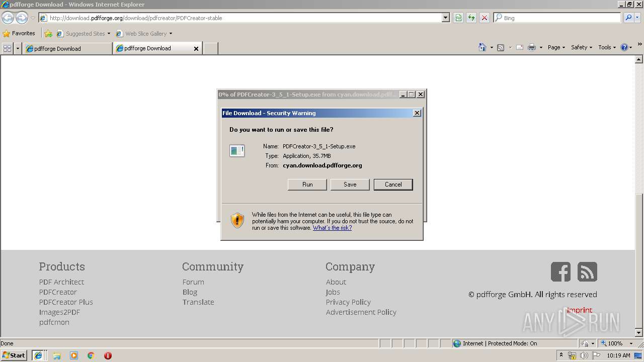This screenshot has width=644, height=362.
Task: Click in the Bing search box
Action: coord(557,18)
